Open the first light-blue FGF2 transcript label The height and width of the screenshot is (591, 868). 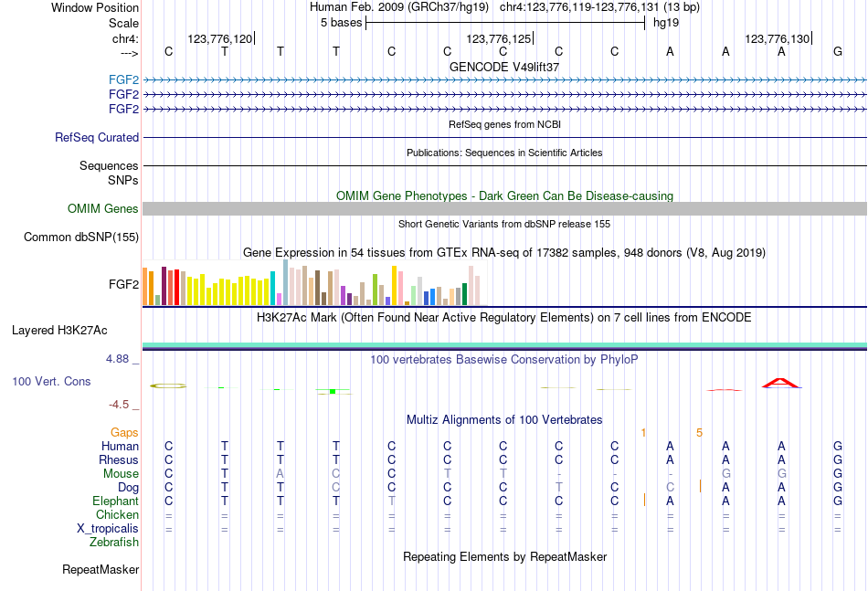(x=123, y=79)
